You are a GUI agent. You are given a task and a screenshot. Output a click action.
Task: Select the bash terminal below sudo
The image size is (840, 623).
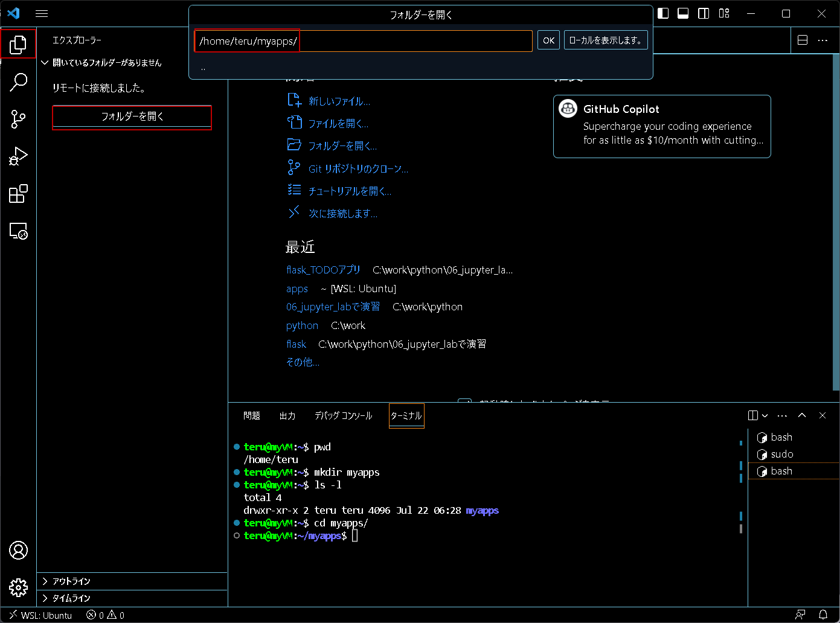click(x=793, y=471)
